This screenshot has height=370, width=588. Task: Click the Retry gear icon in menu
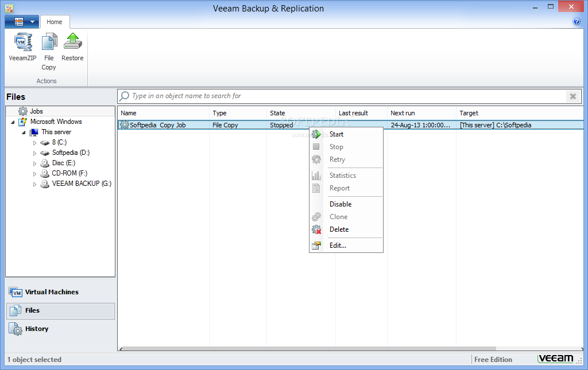(316, 159)
